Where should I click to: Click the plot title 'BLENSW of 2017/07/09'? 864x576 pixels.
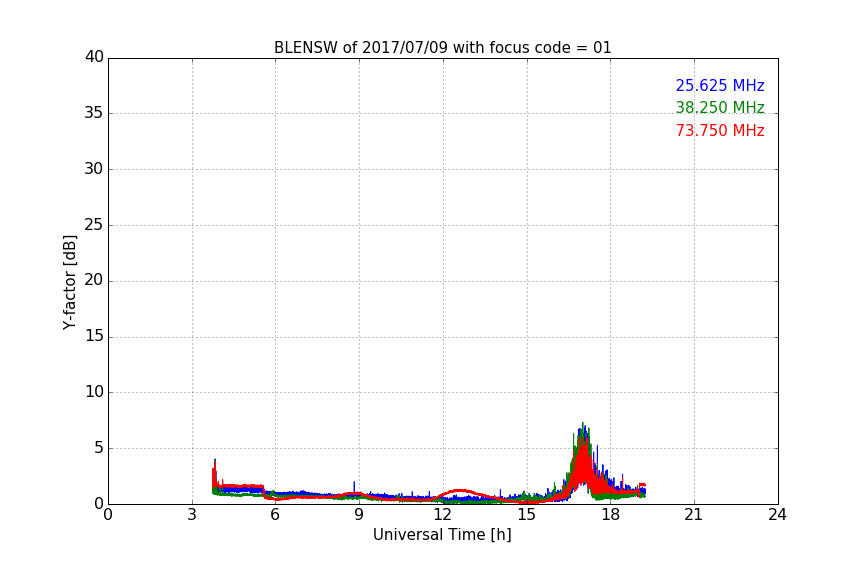pyautogui.click(x=442, y=48)
